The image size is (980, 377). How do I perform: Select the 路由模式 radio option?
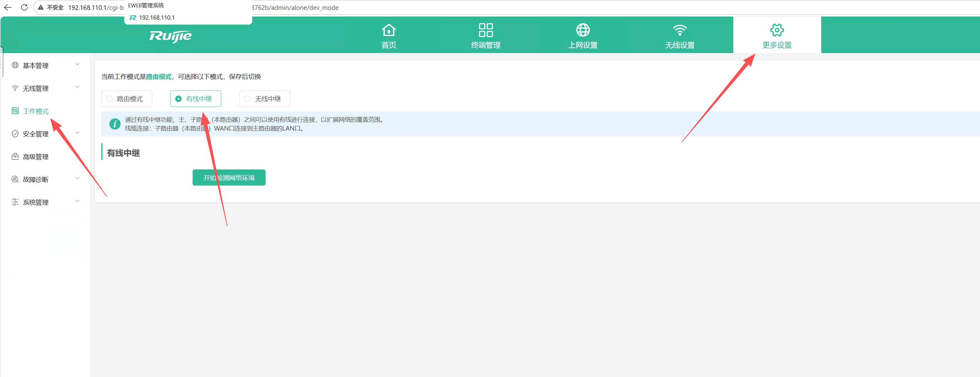click(126, 99)
